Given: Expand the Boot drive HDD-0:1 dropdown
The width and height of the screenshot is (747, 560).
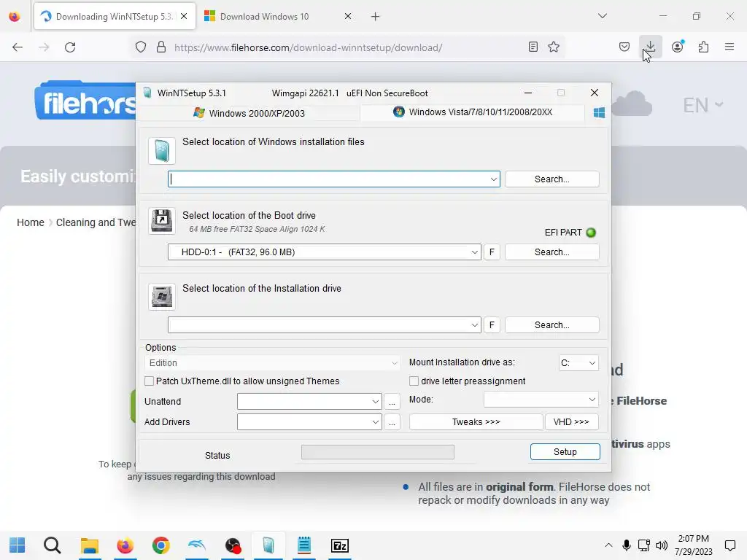Looking at the screenshot, I should pos(474,252).
